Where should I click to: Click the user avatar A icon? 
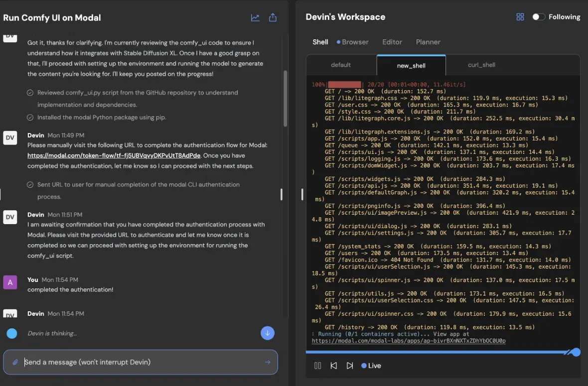[10, 282]
